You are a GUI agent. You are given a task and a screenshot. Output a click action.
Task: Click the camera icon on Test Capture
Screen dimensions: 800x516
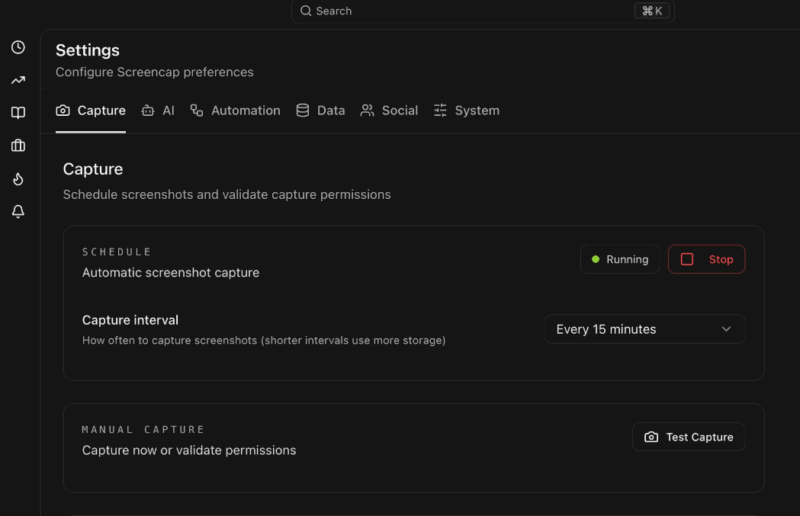pos(651,437)
